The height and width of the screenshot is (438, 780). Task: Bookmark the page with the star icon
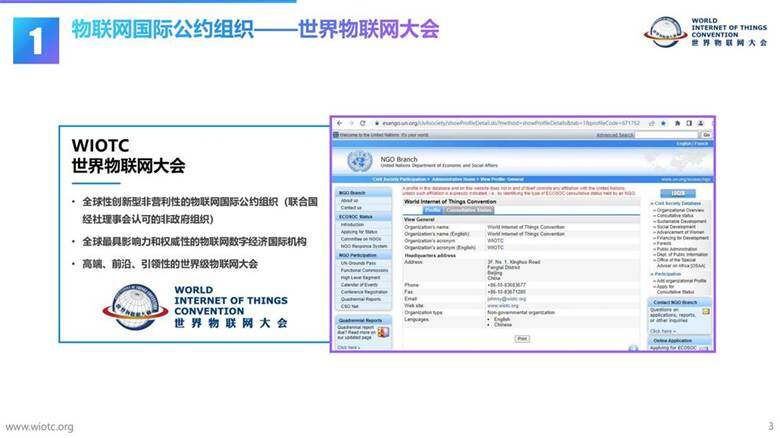[663, 123]
